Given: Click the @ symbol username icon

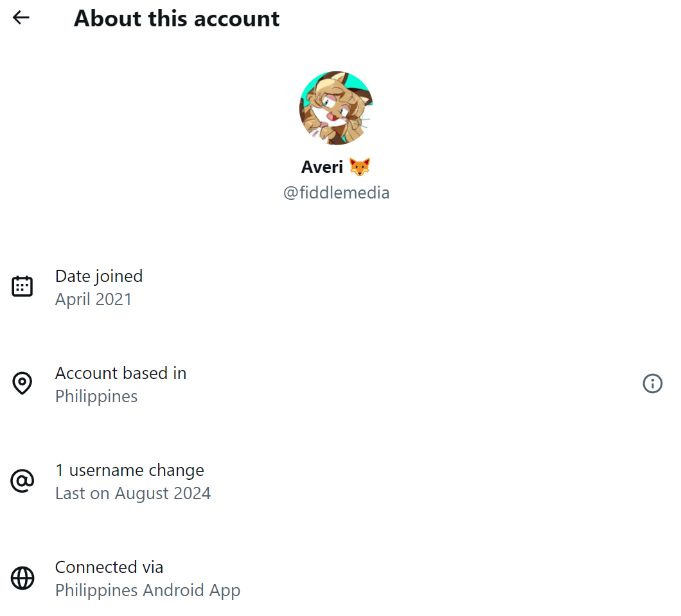Looking at the screenshot, I should [x=22, y=481].
